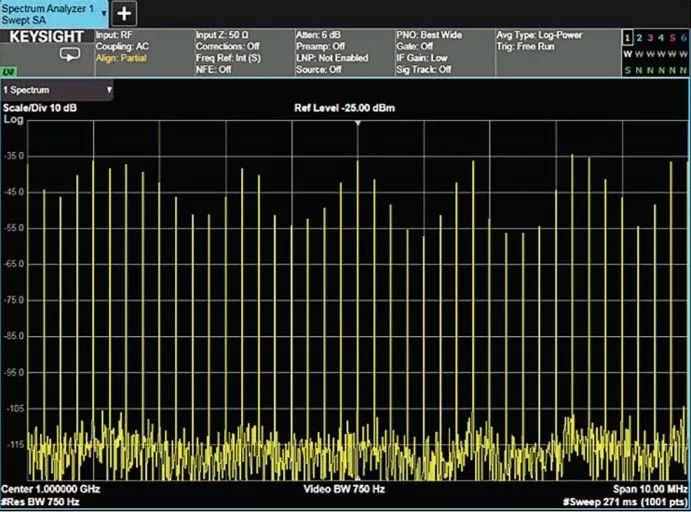The image size is (691, 512).
Task: Select trace 6 number indicator
Action: 683,37
